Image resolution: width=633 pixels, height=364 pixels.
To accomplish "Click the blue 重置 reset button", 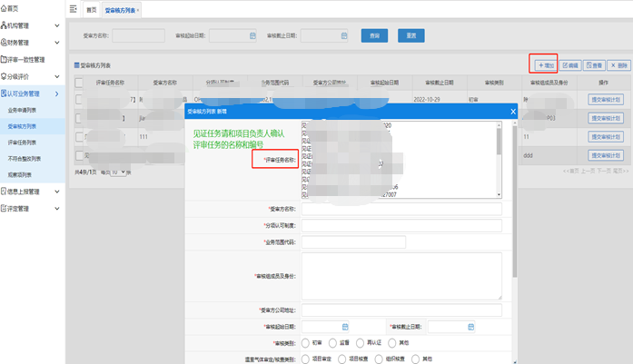I will click(411, 35).
